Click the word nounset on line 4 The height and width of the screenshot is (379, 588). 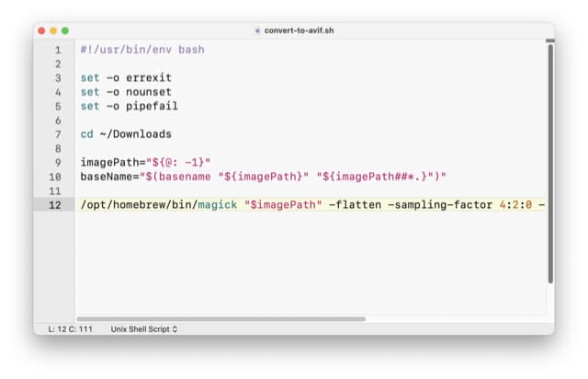tap(149, 92)
